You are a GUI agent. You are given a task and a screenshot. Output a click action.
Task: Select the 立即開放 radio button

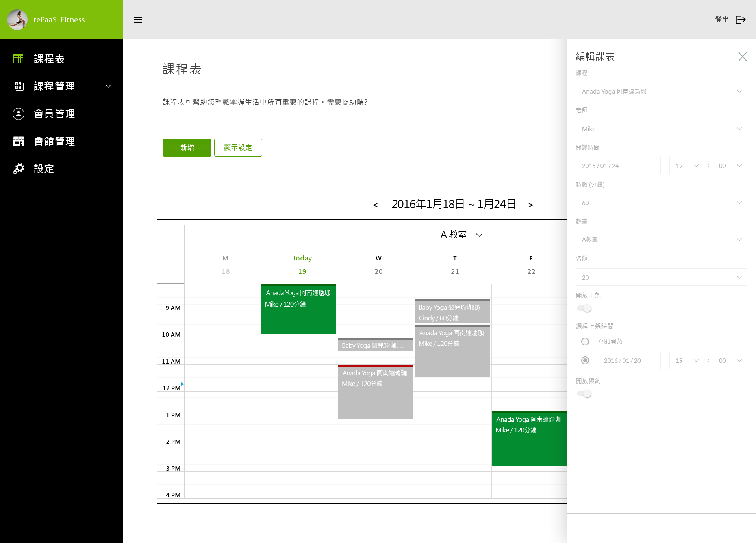click(585, 342)
